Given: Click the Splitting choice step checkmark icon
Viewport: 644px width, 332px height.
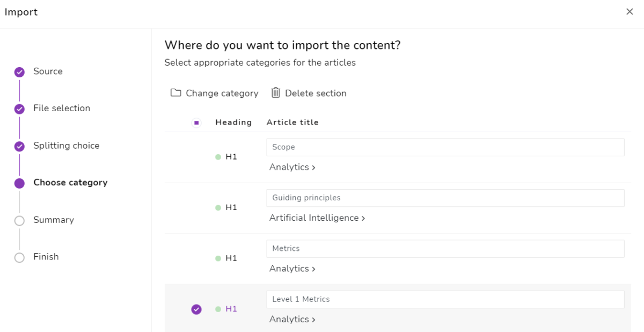Looking at the screenshot, I should (x=19, y=146).
